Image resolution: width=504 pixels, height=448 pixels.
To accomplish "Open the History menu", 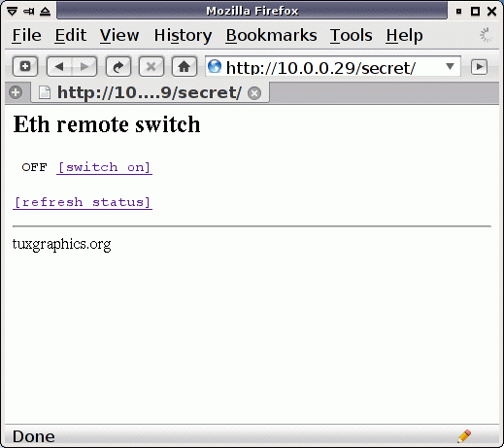I will click(183, 35).
